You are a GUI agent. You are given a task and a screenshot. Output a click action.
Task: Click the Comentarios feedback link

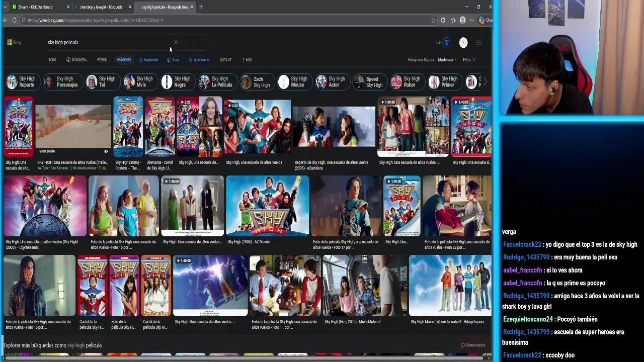coord(473,345)
